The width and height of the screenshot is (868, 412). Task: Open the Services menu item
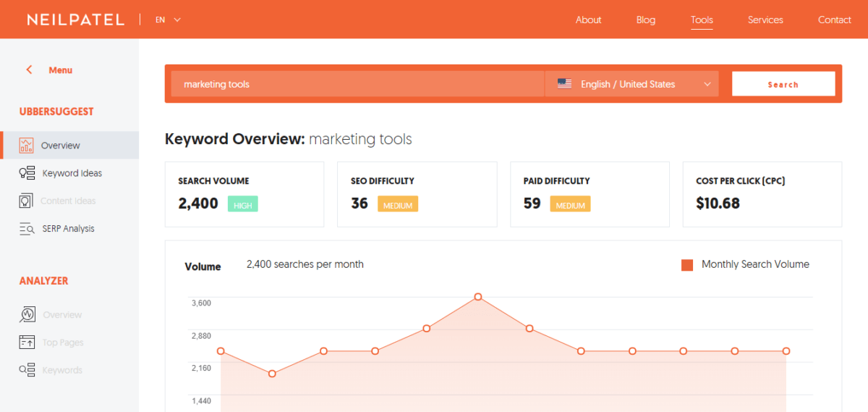(x=765, y=20)
